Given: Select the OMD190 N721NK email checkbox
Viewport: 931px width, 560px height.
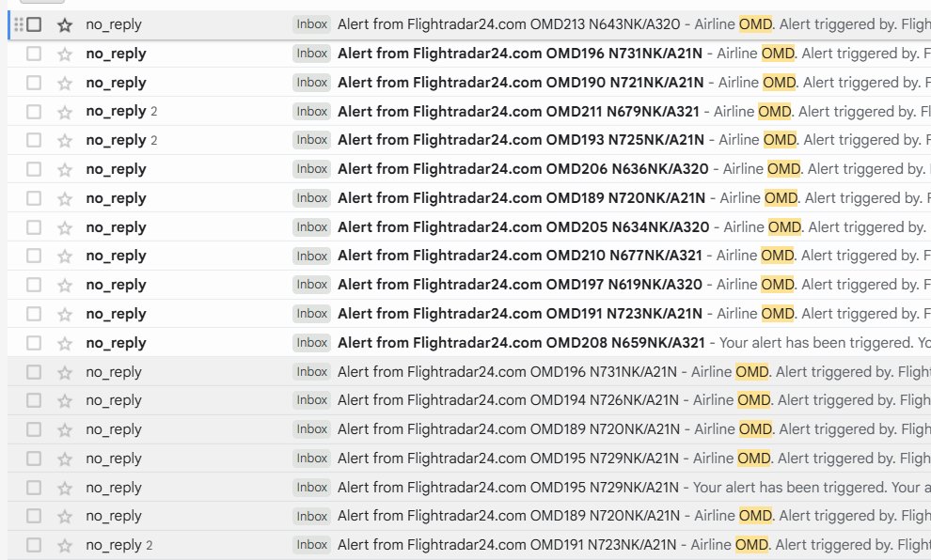Looking at the screenshot, I should click(x=34, y=83).
